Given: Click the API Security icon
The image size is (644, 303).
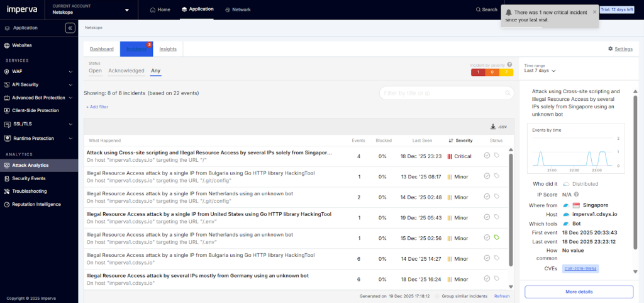Looking at the screenshot, I should pos(7,84).
